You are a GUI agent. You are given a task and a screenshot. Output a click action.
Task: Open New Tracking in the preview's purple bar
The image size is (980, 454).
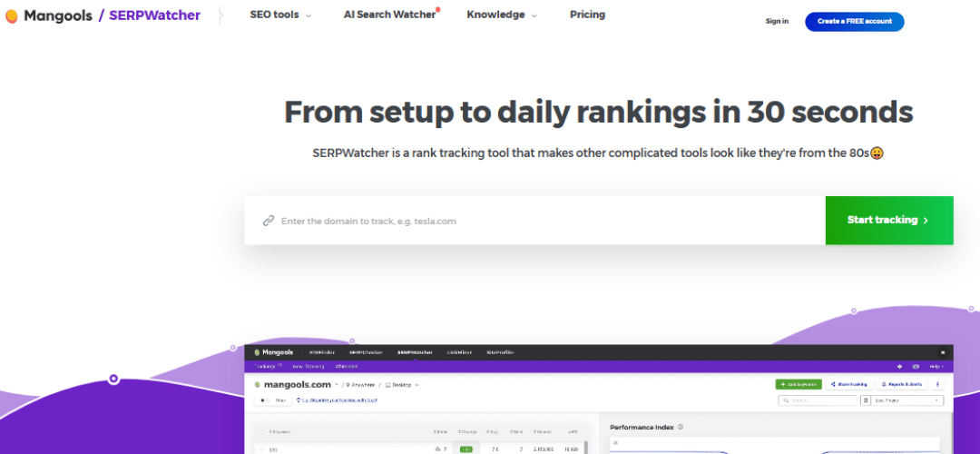(309, 367)
